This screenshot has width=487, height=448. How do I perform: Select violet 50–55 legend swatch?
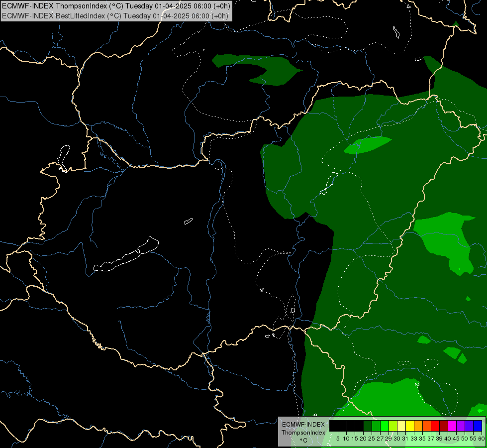[x=469, y=426]
